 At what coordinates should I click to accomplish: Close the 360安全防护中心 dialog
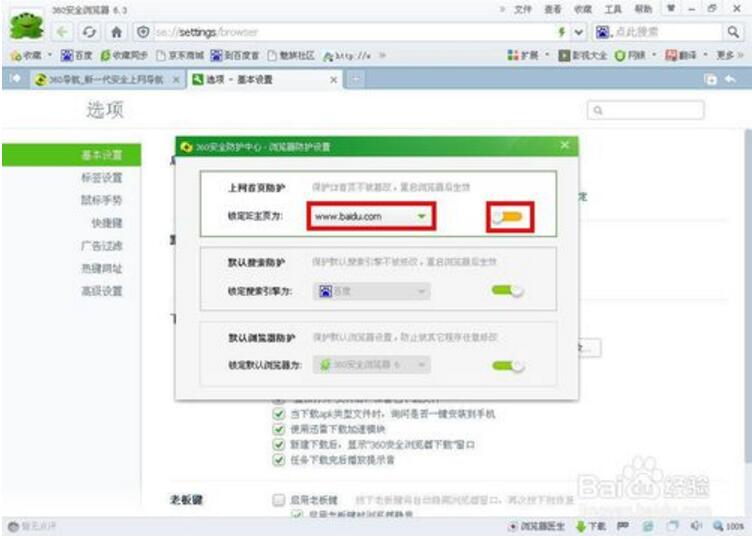pyautogui.click(x=564, y=145)
